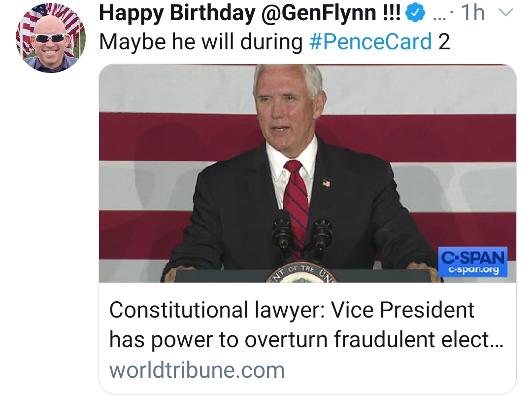Open the worldtribune.com domain link

(x=197, y=370)
